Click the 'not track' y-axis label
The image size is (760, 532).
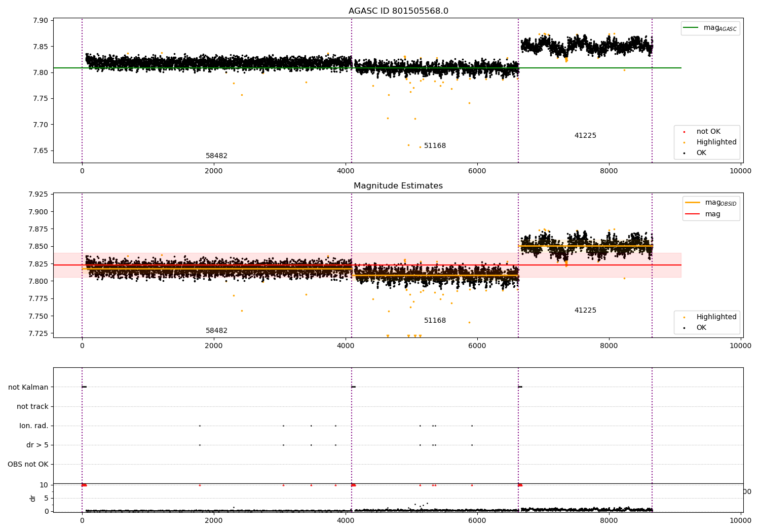tap(32, 406)
